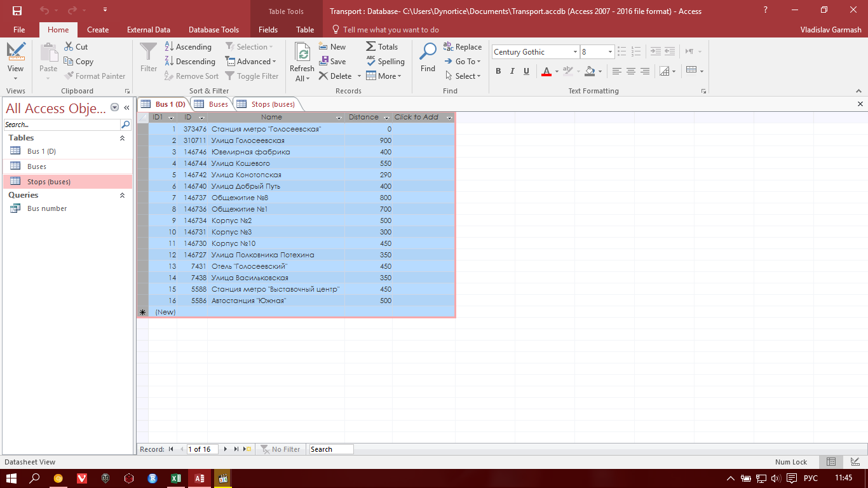Screen dimensions: 868x488
Task: Click Toggle Filter button
Action: tap(252, 76)
